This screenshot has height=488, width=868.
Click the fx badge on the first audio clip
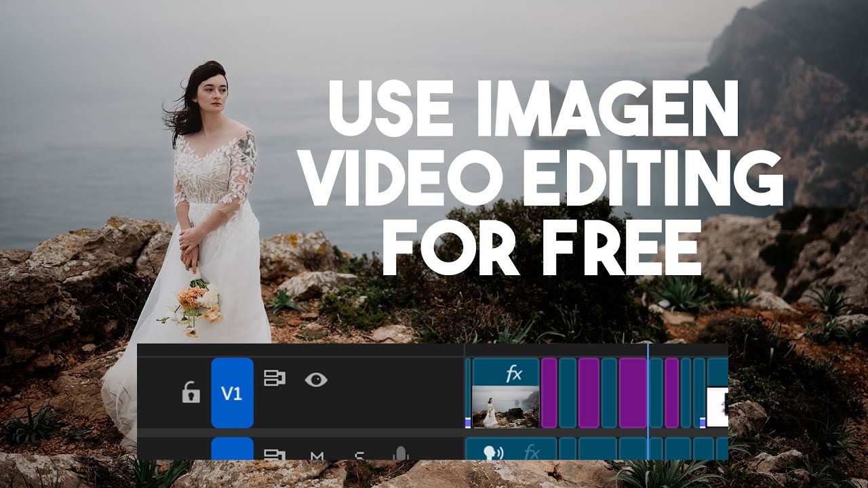531,452
